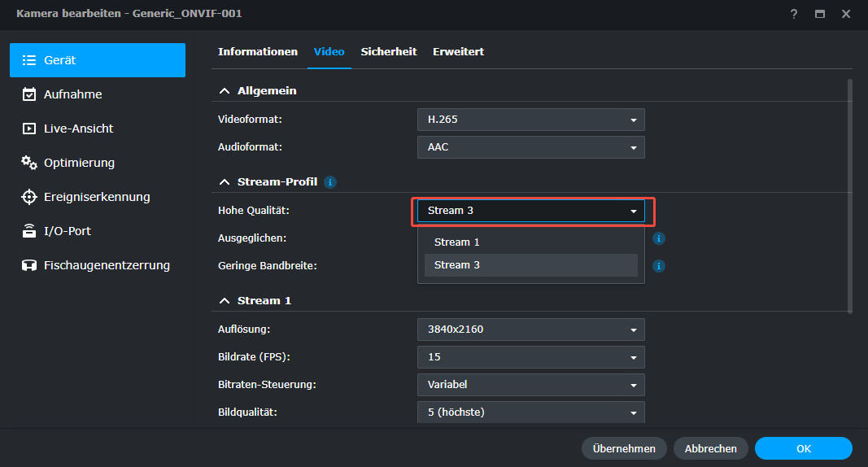This screenshot has width=868, height=467.
Task: Go to the Live-Ansicht section
Action: [98, 129]
